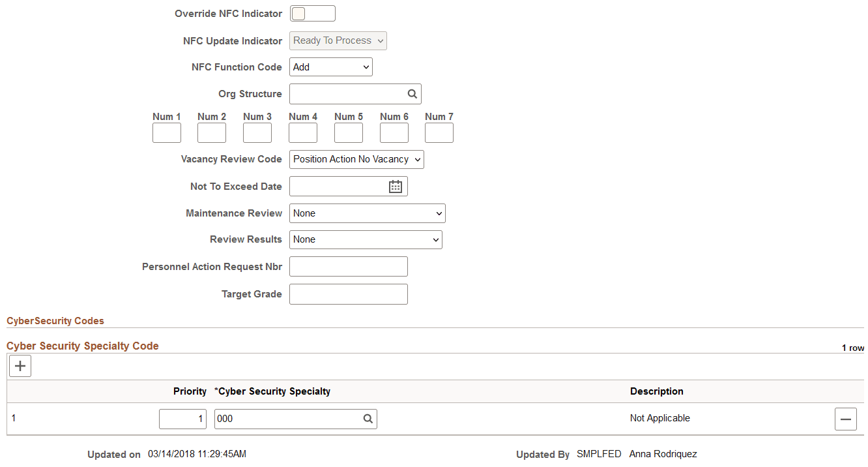Click the add row plus icon

pyautogui.click(x=20, y=366)
